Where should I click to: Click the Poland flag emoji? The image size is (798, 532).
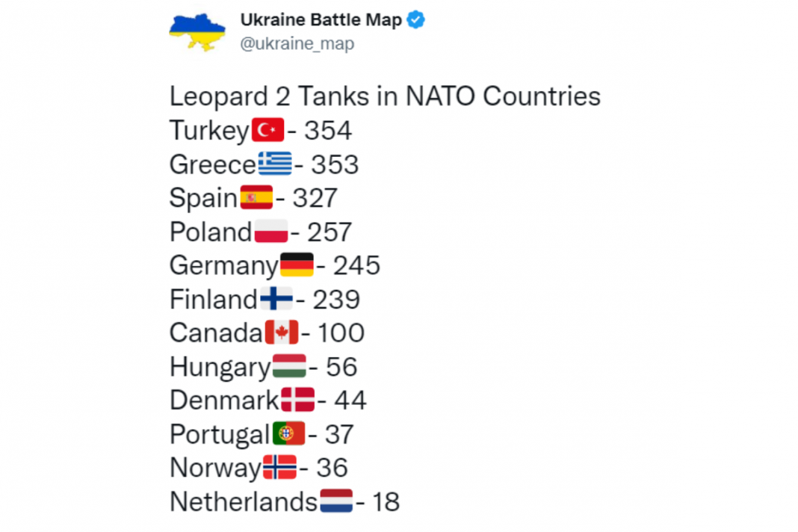click(x=271, y=232)
